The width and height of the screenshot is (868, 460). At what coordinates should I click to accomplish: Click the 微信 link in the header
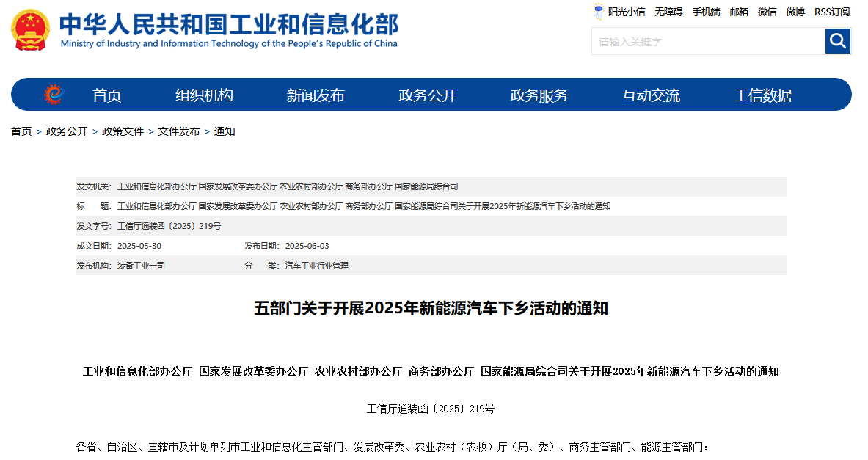click(767, 12)
